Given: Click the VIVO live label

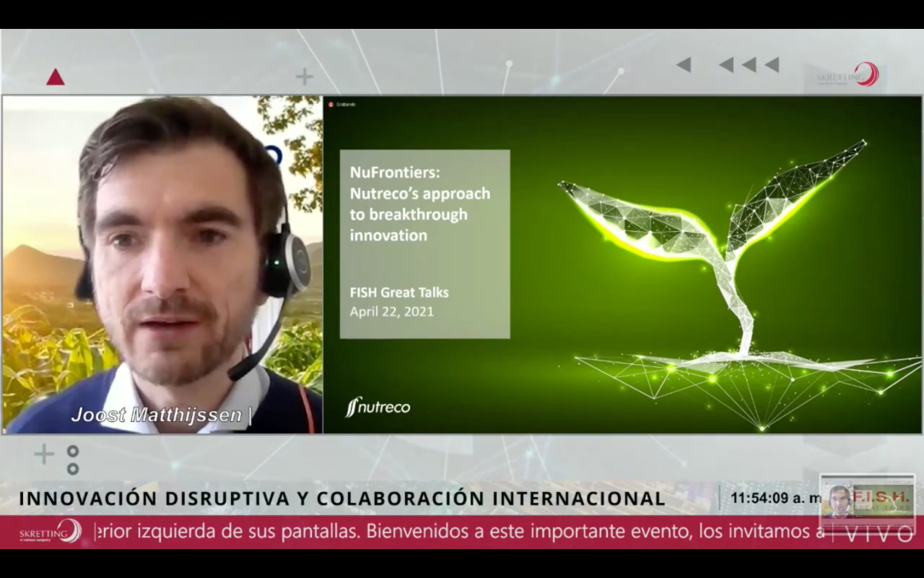Looking at the screenshot, I should (x=879, y=535).
